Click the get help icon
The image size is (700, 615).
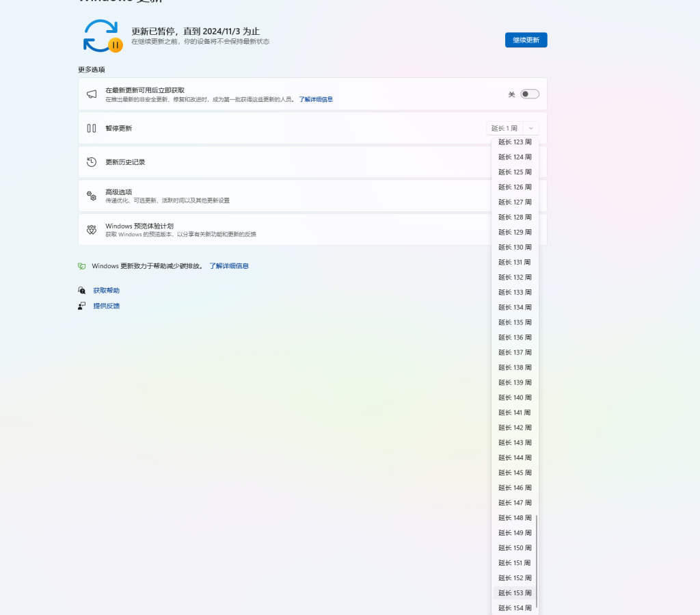pos(82,290)
